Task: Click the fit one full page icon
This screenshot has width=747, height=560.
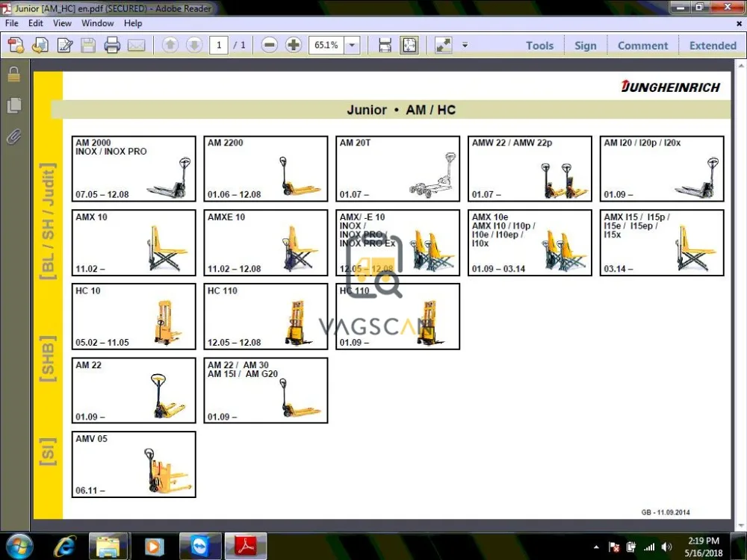Action: [x=409, y=46]
